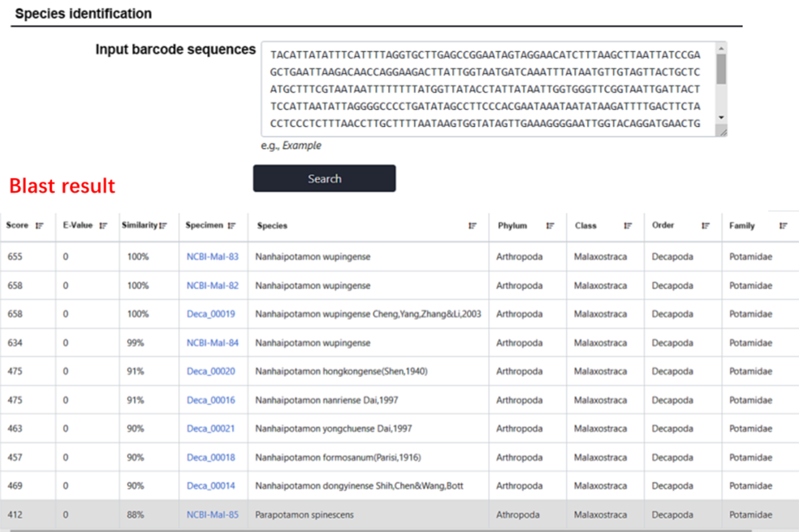
Task: Click the E-Value sort icon
Action: point(103,226)
